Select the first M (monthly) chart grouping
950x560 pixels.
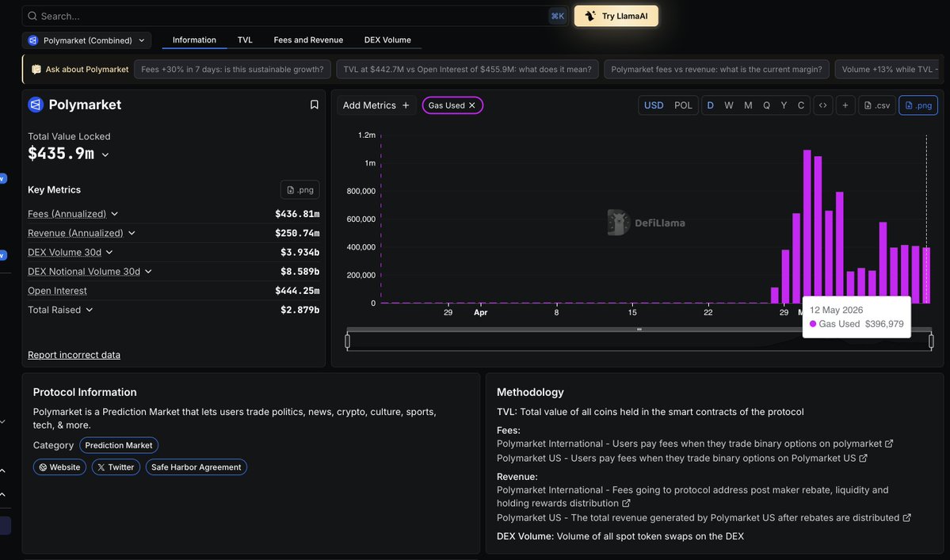748,105
